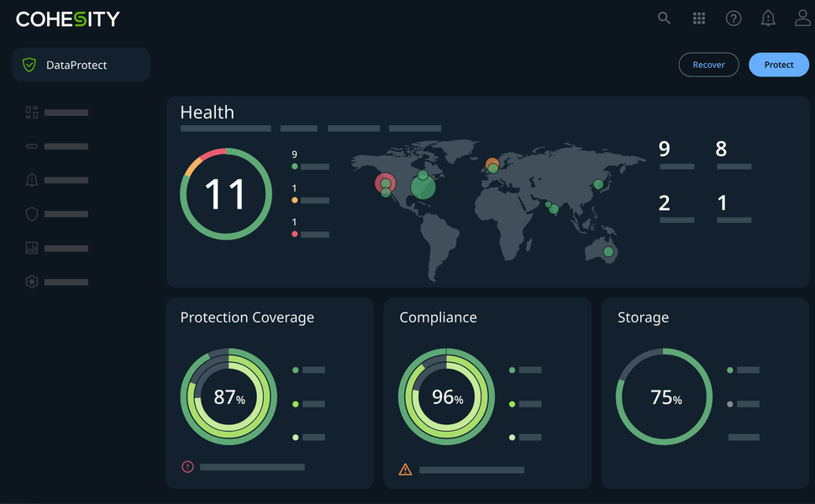
Task: Click the Storage card title
Action: pos(643,318)
